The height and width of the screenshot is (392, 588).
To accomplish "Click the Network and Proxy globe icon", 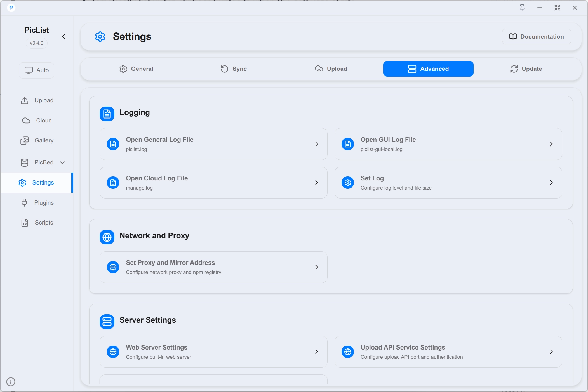I will click(107, 237).
